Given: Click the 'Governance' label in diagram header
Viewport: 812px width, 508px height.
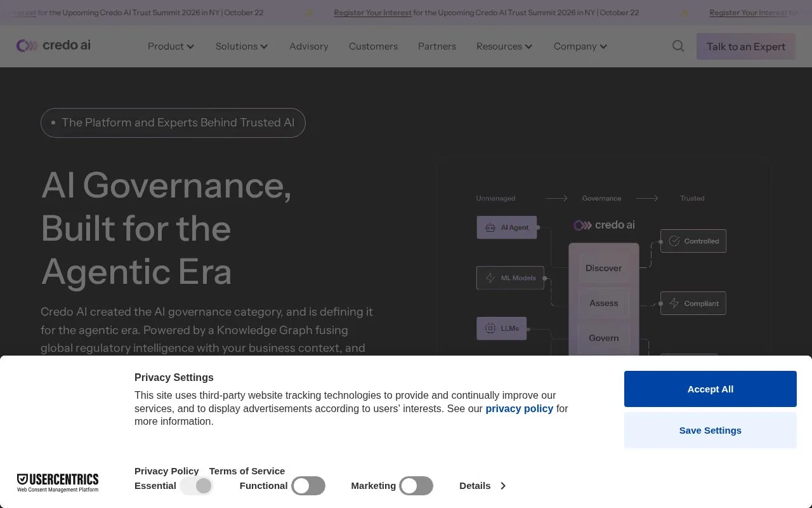Looking at the screenshot, I should tap(602, 198).
